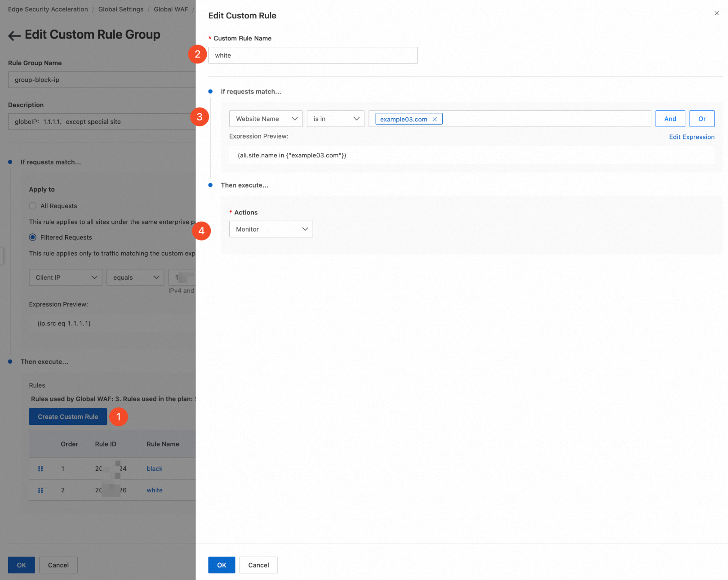Screen dimensions: 728x580
Task: Click the Or condition button
Action: coord(702,119)
